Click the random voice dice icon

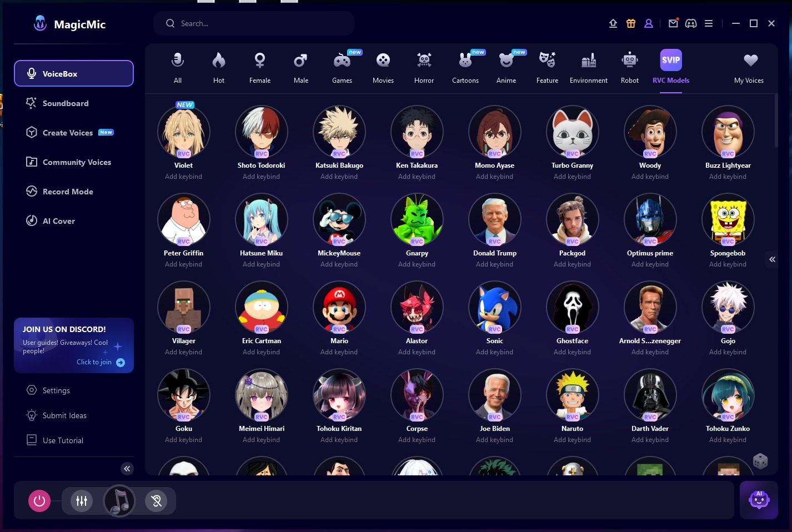[760, 461]
